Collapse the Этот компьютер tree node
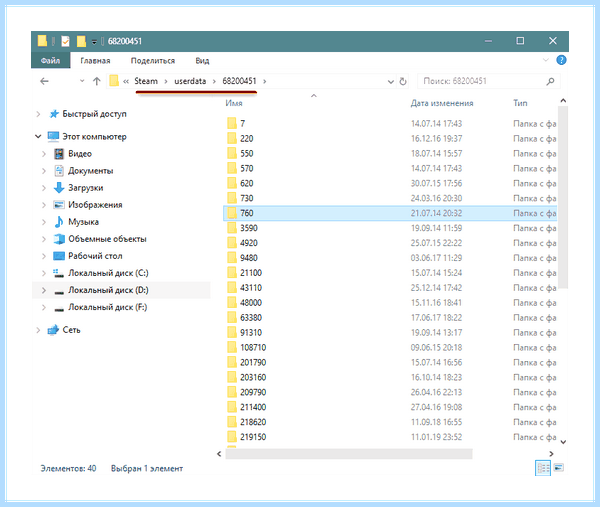The image size is (600, 507). click(x=38, y=136)
